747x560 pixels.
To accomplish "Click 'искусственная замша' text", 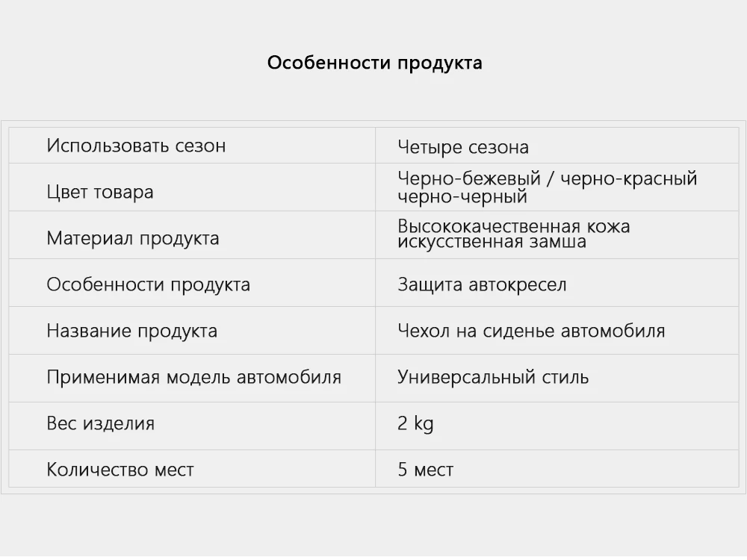I will (x=492, y=241).
